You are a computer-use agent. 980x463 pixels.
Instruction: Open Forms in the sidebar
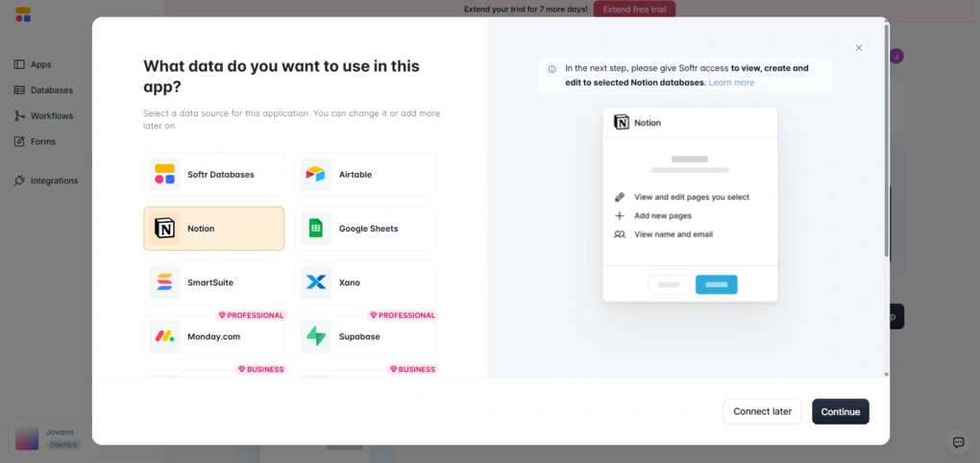[42, 141]
